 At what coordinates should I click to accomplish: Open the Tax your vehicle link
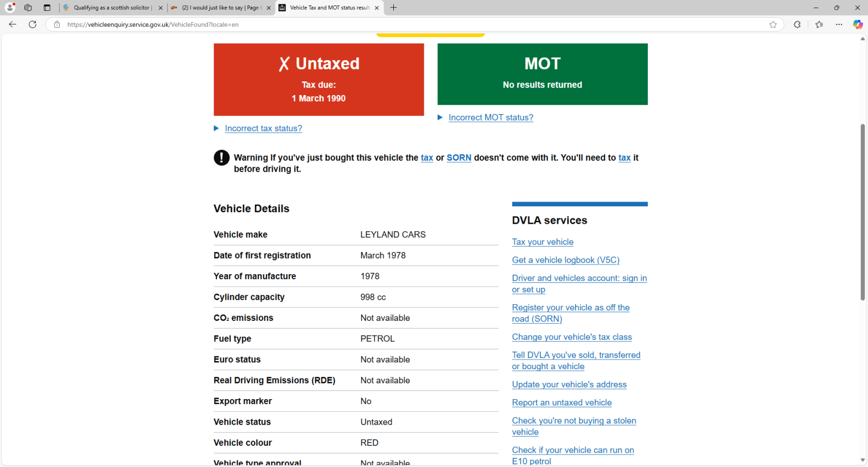click(x=542, y=242)
